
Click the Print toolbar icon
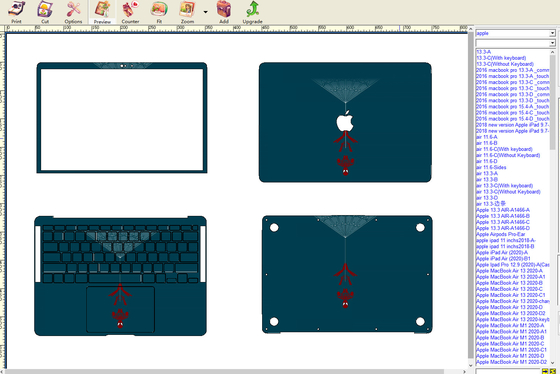tap(16, 12)
